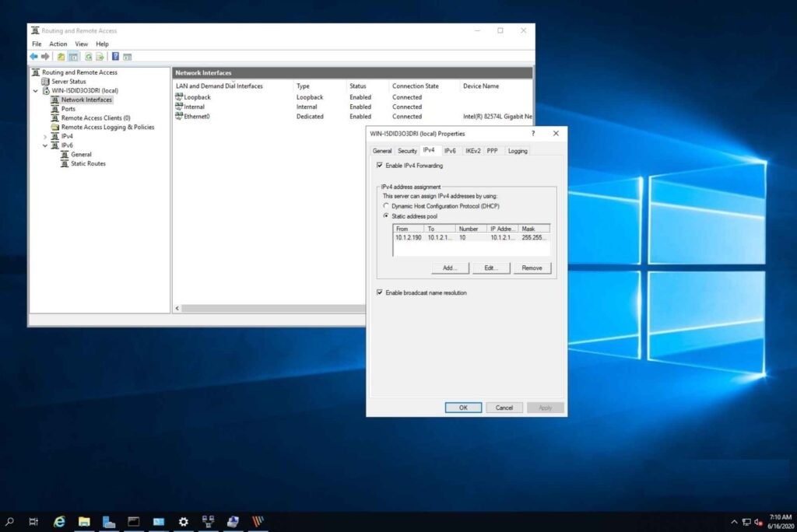
Task: Click the taskbar clock showing 7:10 AM
Action: point(781,522)
